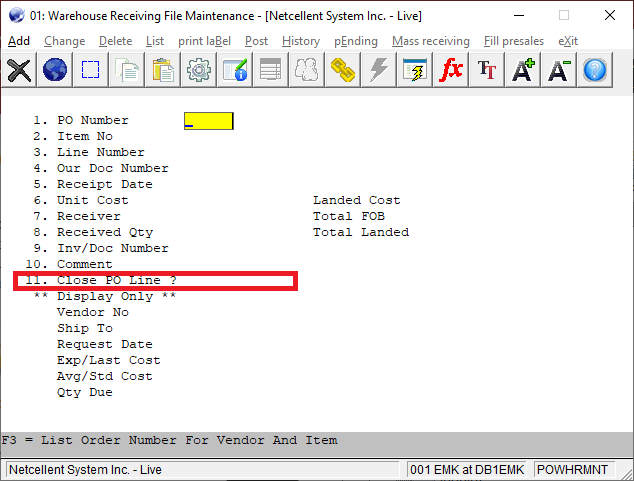Increase font size with A plus icon
Viewport: 634px width, 481px height.
coord(523,70)
